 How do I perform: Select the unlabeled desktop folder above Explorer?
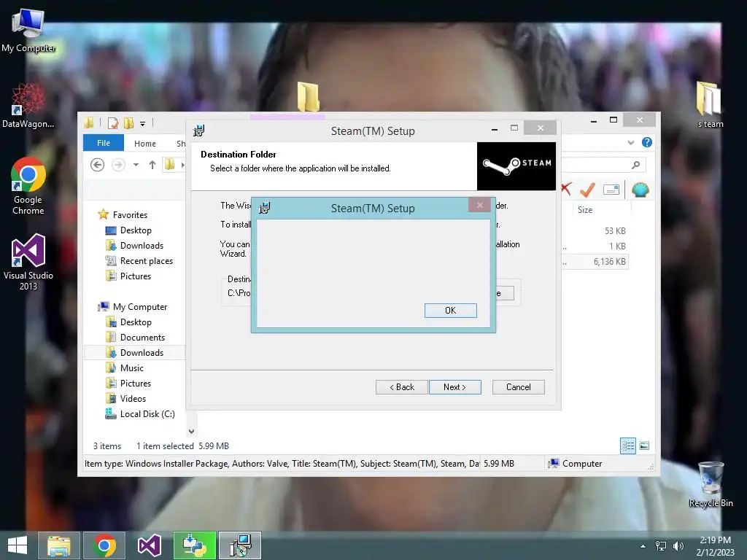pyautogui.click(x=309, y=97)
